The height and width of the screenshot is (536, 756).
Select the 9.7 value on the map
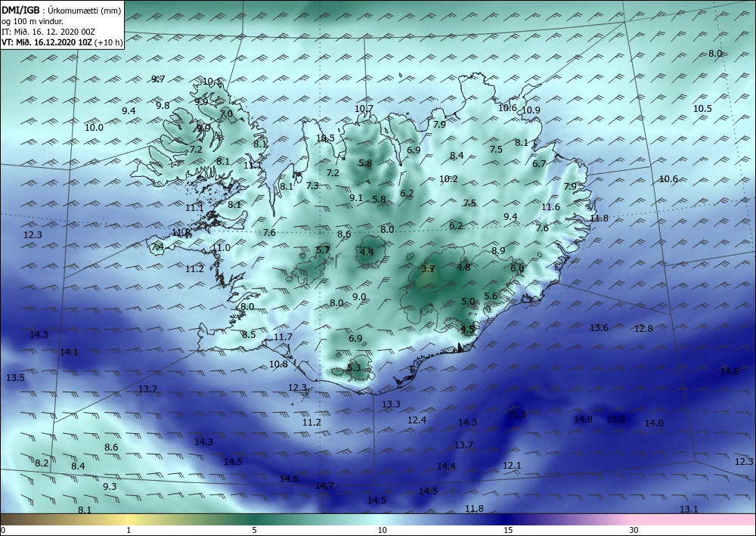158,79
